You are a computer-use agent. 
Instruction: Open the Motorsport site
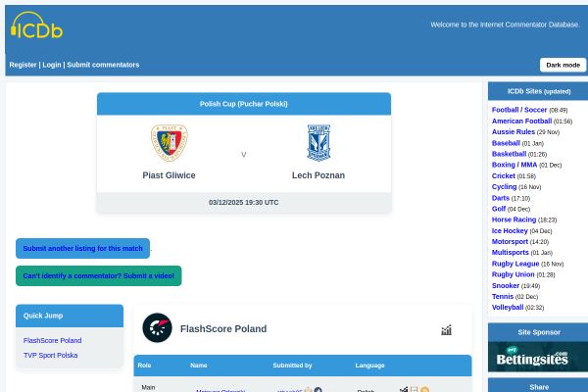click(510, 242)
